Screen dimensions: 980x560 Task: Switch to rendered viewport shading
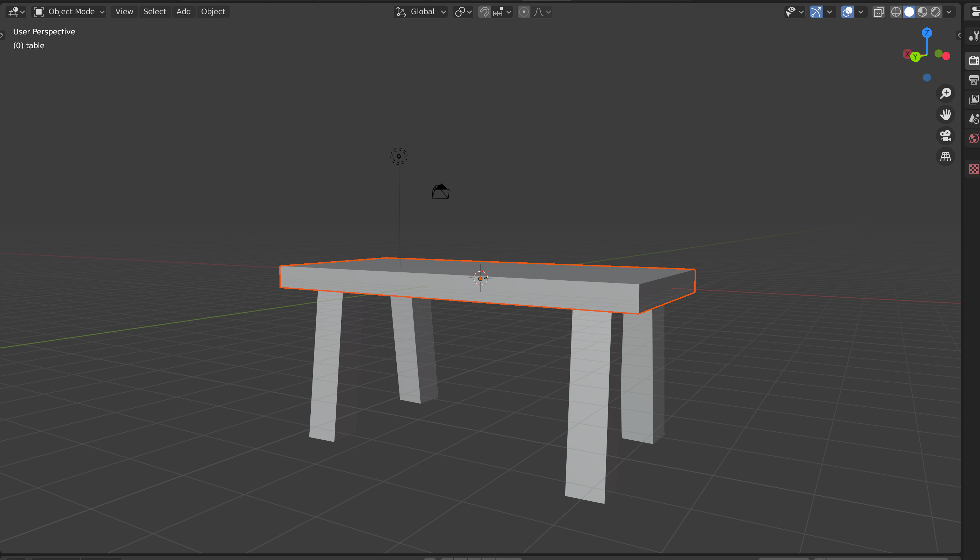tap(935, 12)
